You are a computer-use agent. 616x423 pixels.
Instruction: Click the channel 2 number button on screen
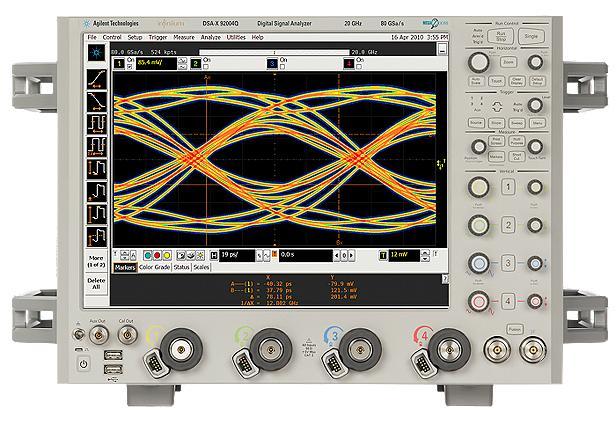(196, 63)
